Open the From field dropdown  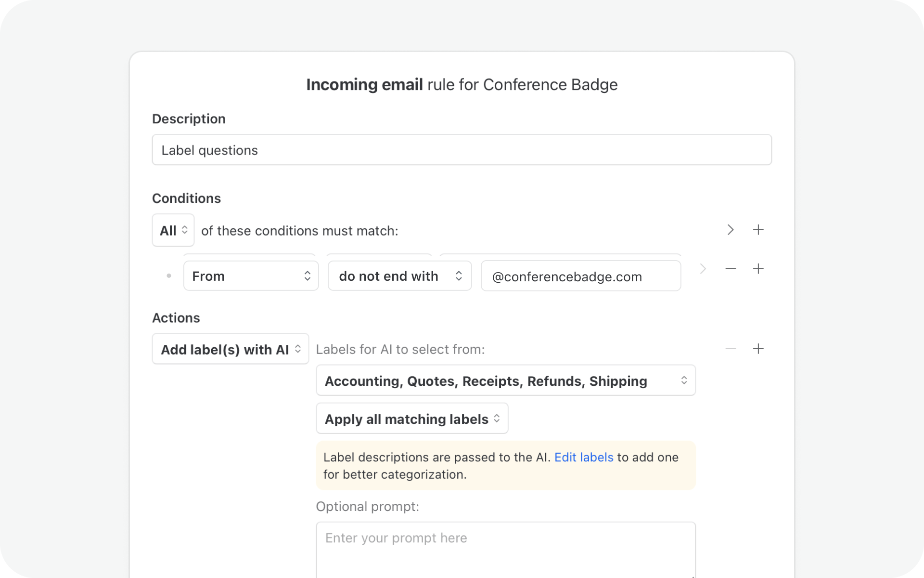[251, 276]
